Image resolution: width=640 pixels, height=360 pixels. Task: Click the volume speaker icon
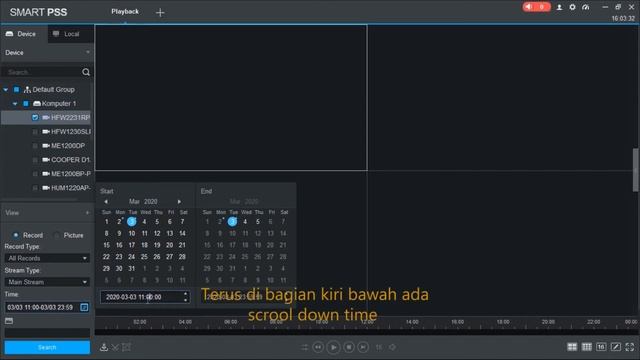tap(392, 347)
